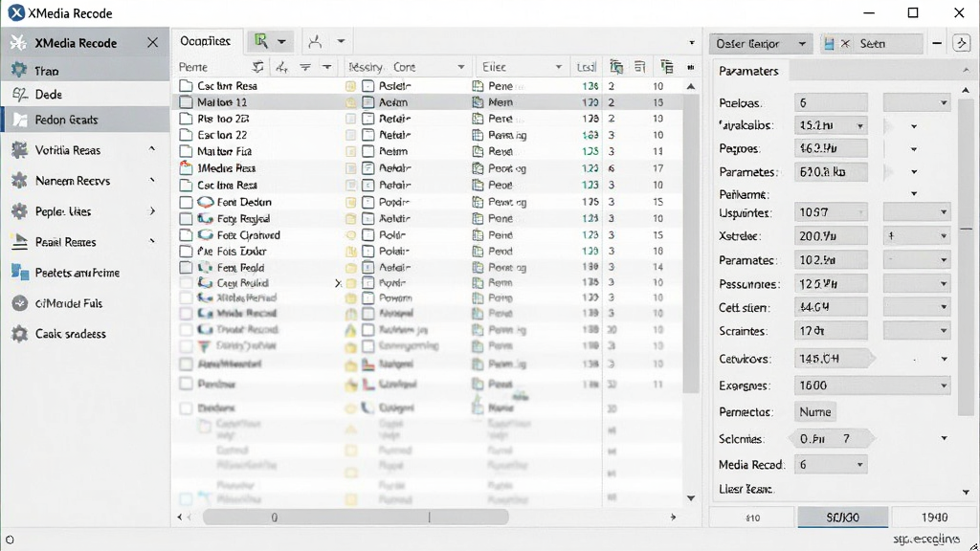The height and width of the screenshot is (551, 980).
Task: Click the blue save icon beside Setn
Action: click(829, 44)
